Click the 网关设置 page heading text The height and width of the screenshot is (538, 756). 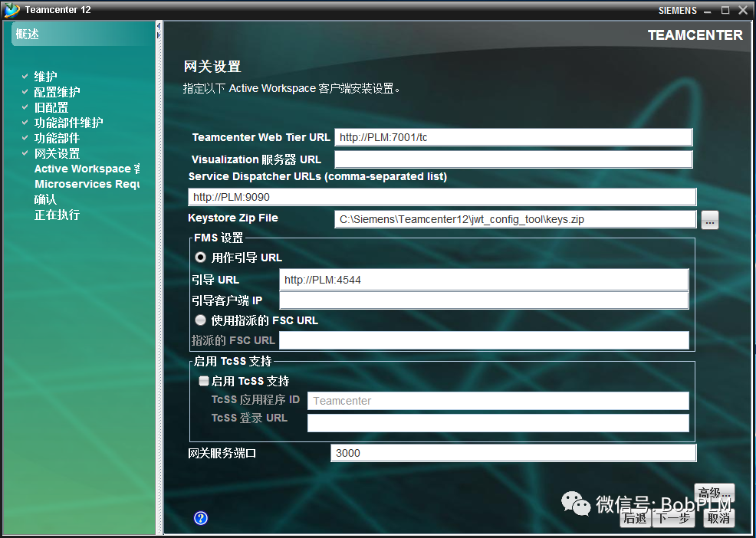[x=212, y=67]
